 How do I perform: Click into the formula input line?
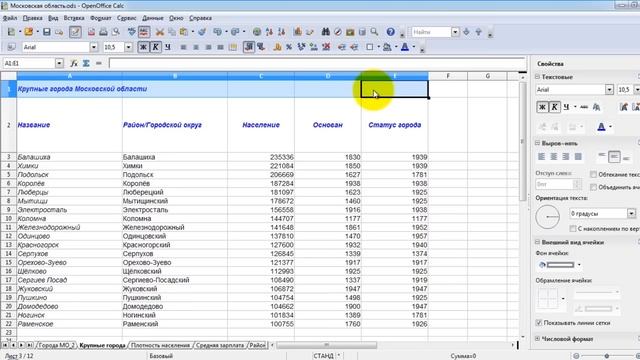click(317, 63)
